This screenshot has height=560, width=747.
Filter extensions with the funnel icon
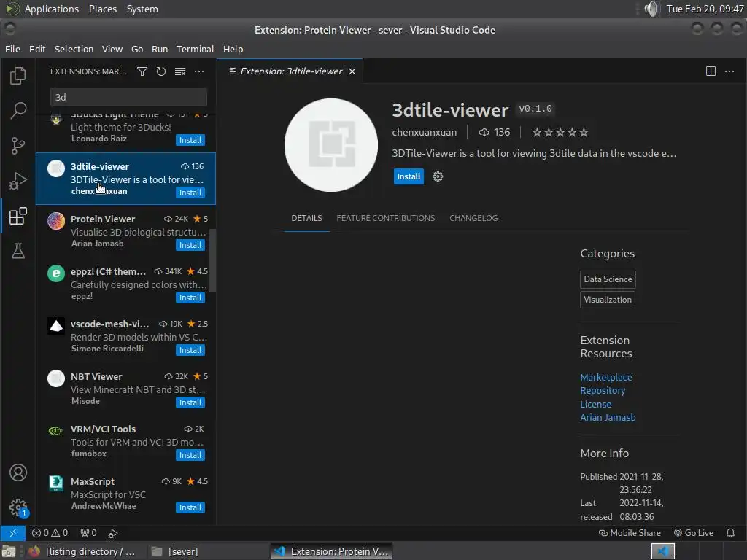coord(142,71)
